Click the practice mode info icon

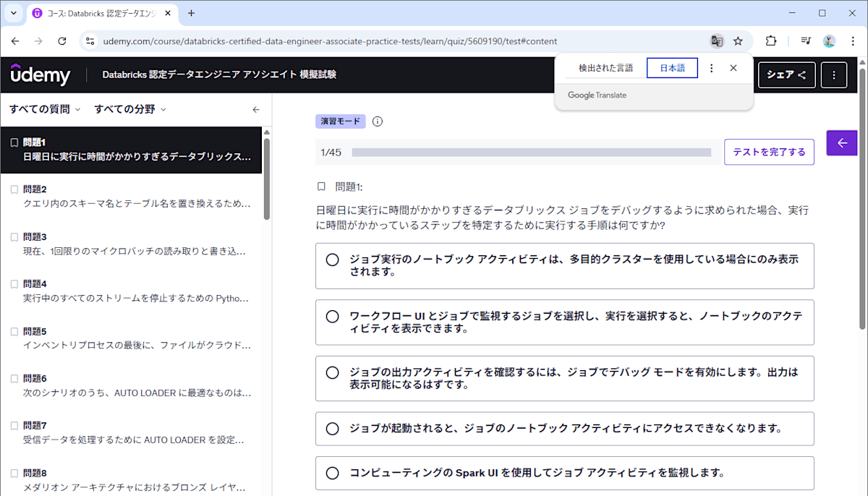[377, 121]
